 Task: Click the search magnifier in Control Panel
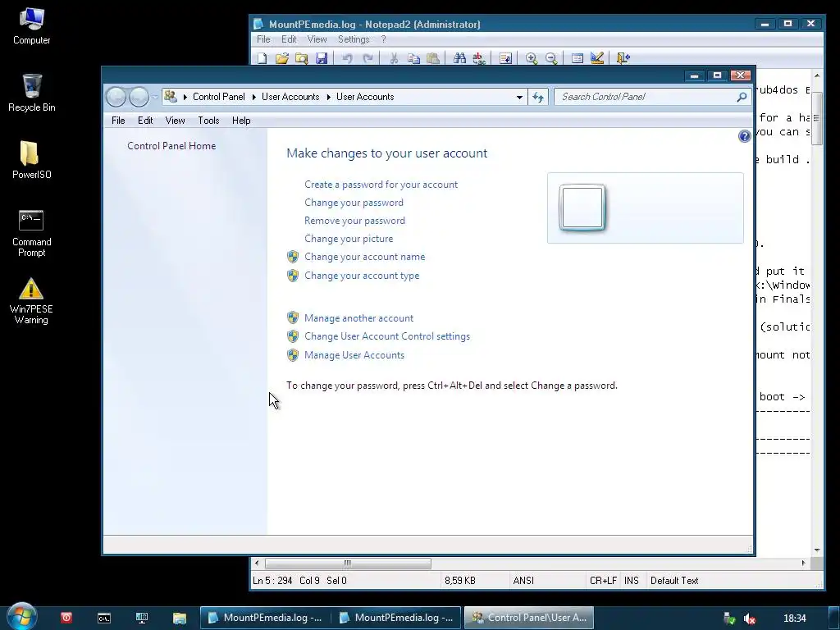click(x=742, y=97)
